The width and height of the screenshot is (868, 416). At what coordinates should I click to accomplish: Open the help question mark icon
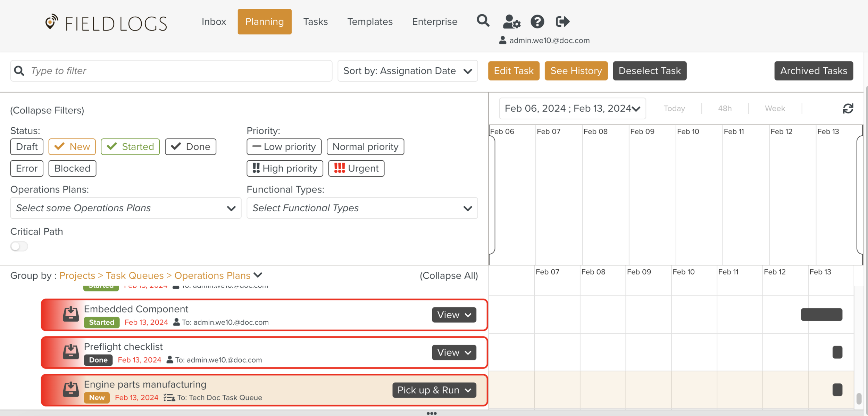click(x=537, y=22)
